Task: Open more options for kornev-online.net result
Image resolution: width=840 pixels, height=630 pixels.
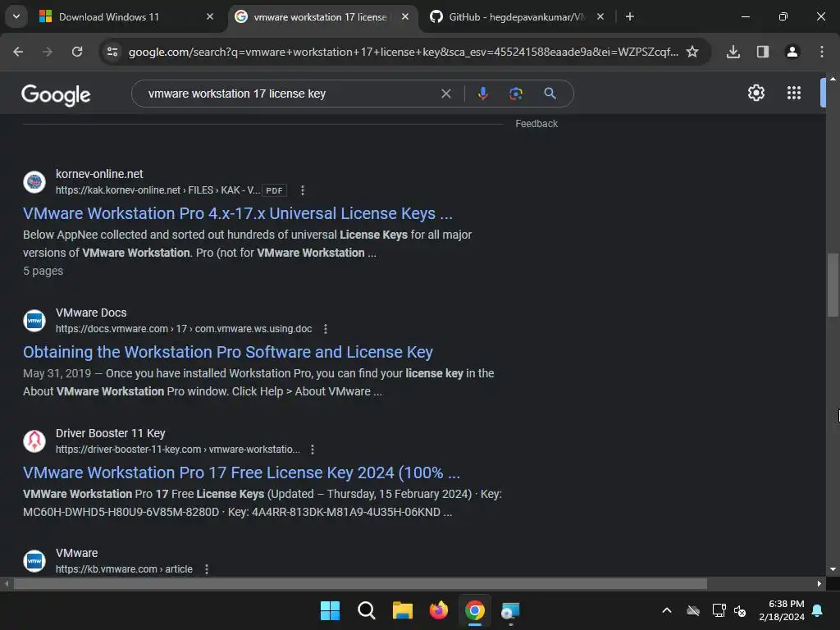Action: tap(303, 190)
